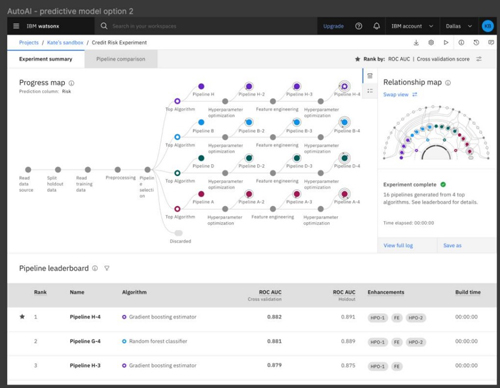Open the experiment info icon
This screenshot has width=500, height=388.
[x=461, y=43]
